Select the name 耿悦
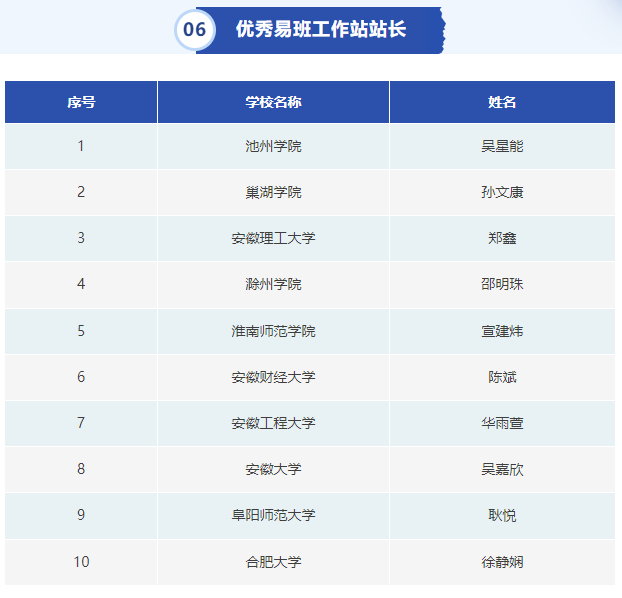The image size is (622, 598). pos(502,515)
